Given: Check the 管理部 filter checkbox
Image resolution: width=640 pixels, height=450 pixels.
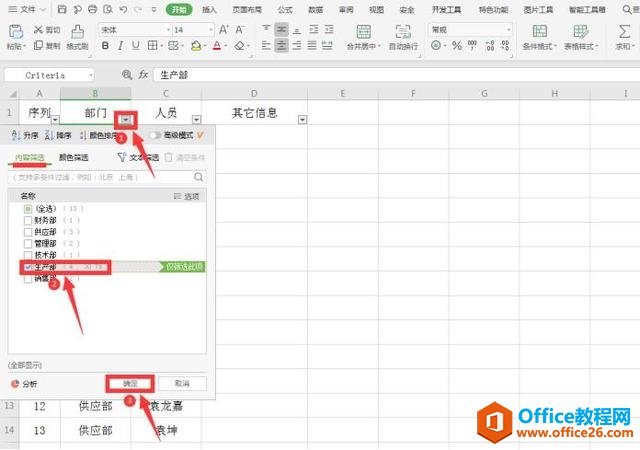Looking at the screenshot, I should [x=28, y=243].
